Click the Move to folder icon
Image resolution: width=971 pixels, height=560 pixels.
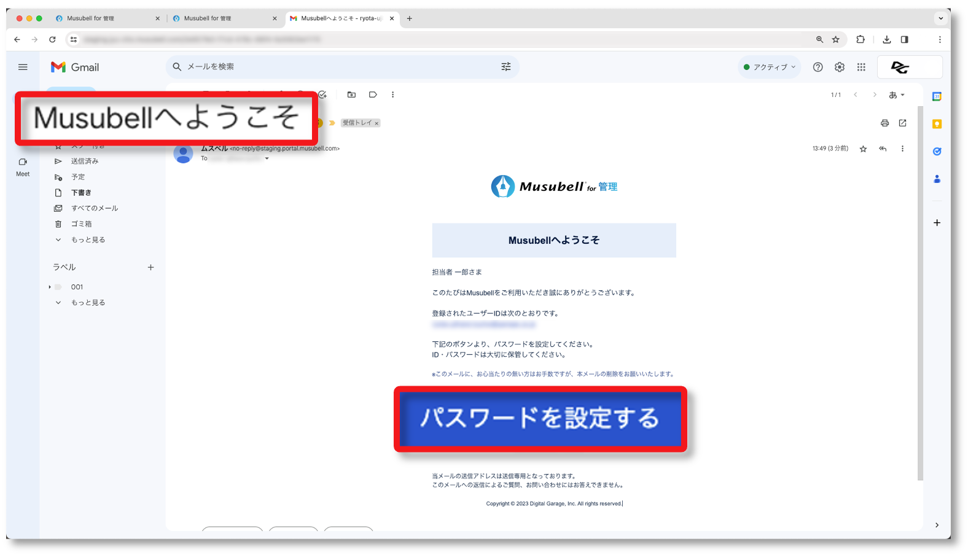pos(351,95)
